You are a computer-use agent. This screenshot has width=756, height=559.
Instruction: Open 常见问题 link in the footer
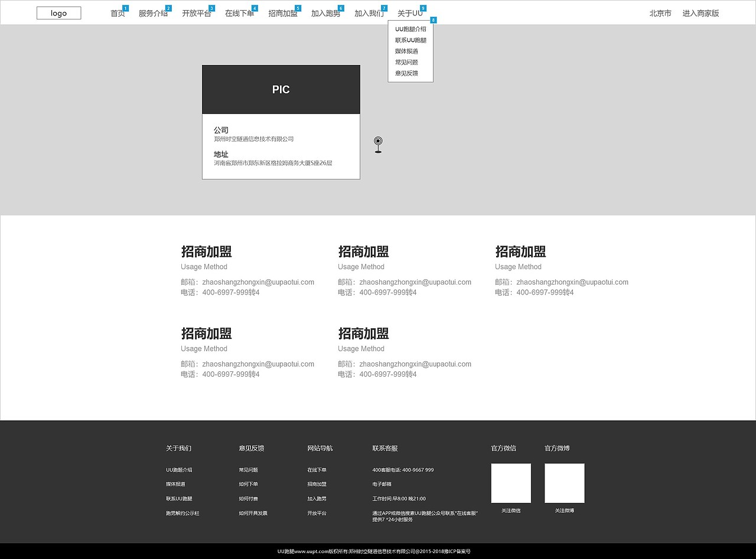(248, 470)
